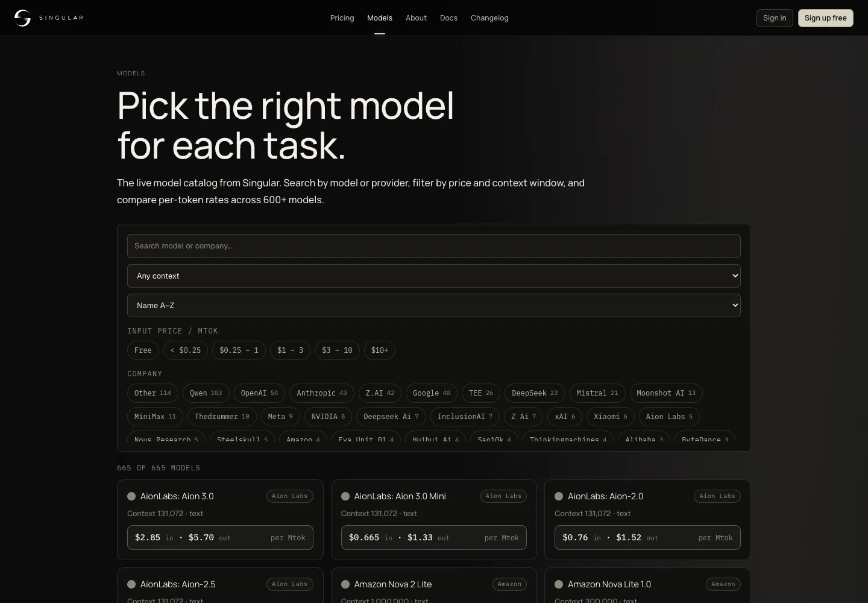
Task: Click the status dot beside Amazon Nova Lite 1.0
Action: [559, 584]
